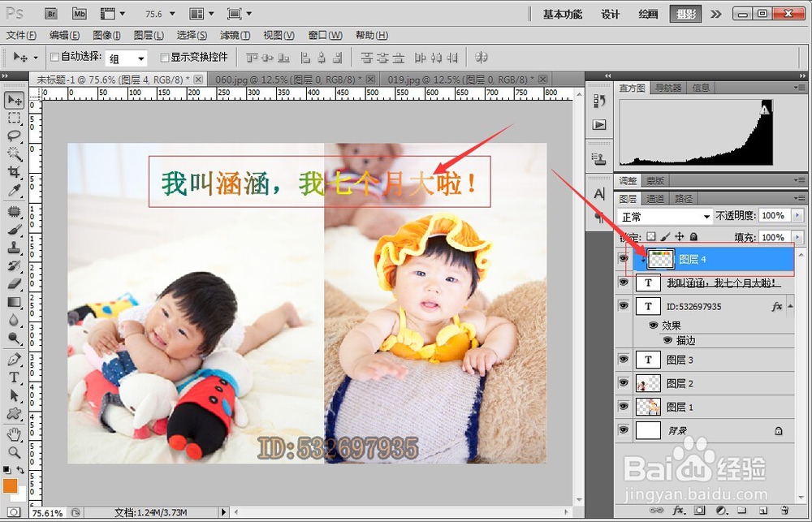Switch to the 摄影 workspace
812x522 pixels.
click(686, 13)
